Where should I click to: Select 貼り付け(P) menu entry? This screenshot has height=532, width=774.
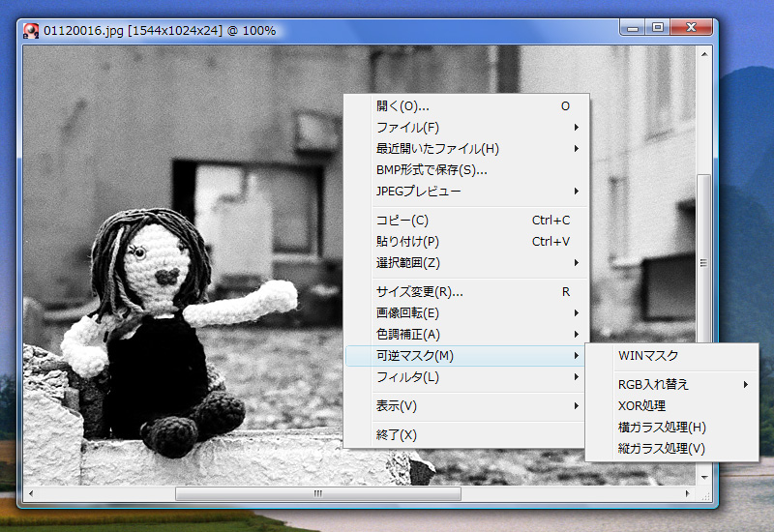(x=466, y=241)
